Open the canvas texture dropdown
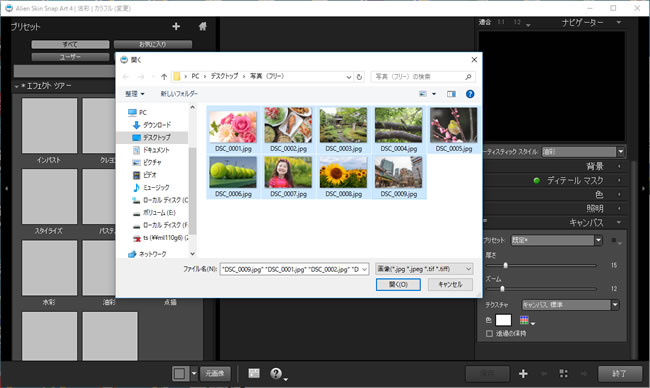 (x=570, y=305)
